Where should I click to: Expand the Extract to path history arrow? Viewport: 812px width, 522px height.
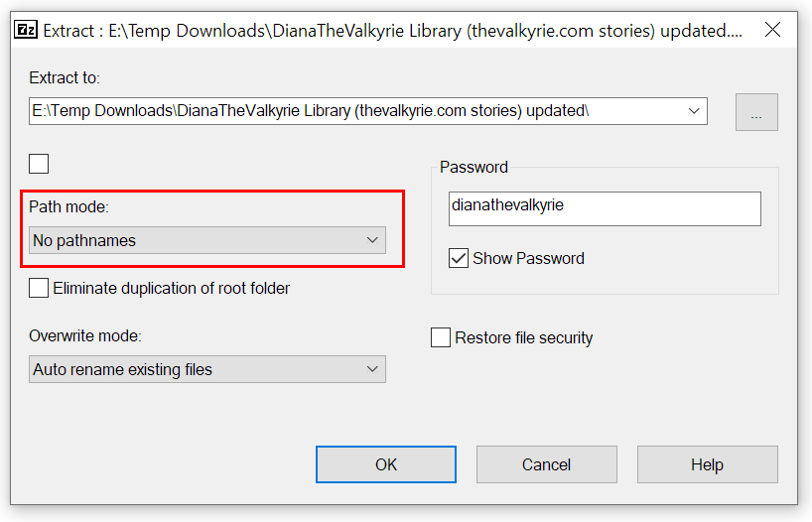click(694, 111)
